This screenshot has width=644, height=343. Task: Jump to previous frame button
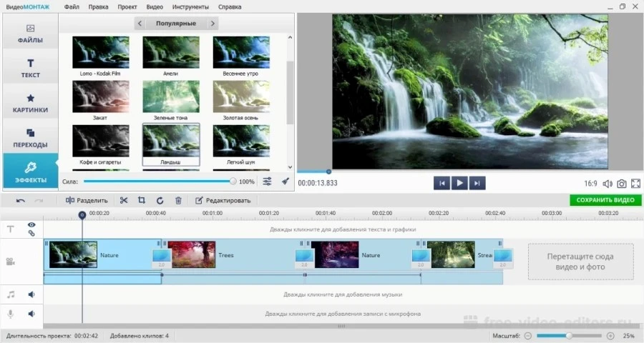pyautogui.click(x=442, y=183)
